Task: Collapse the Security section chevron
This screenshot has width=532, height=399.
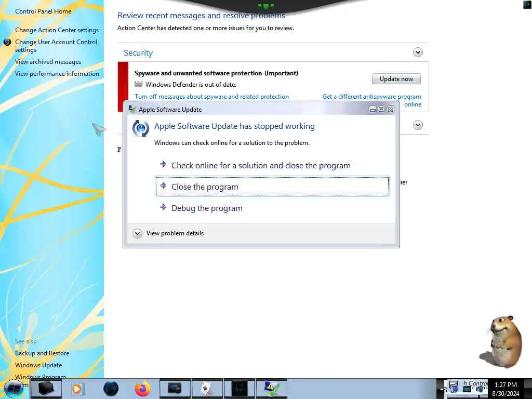Action: point(418,52)
